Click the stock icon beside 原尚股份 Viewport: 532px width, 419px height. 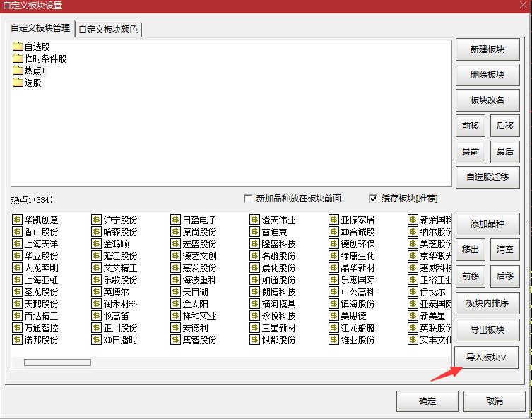(175, 232)
